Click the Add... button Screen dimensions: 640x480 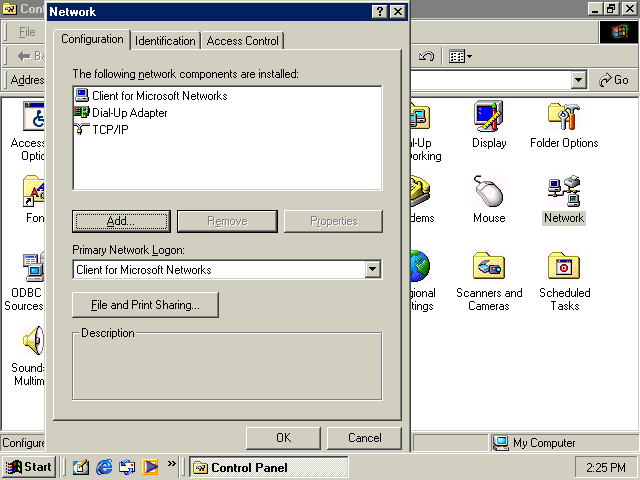[x=121, y=221]
